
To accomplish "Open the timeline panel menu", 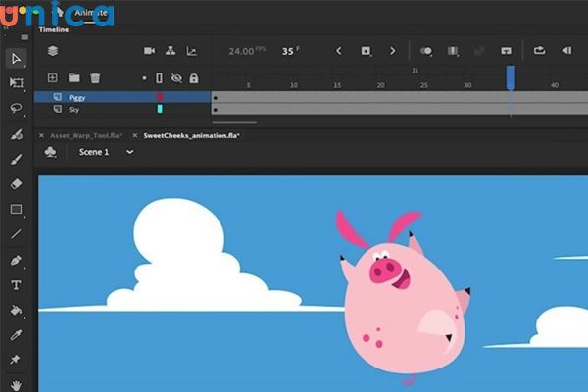I will pyautogui.click(x=24, y=37).
